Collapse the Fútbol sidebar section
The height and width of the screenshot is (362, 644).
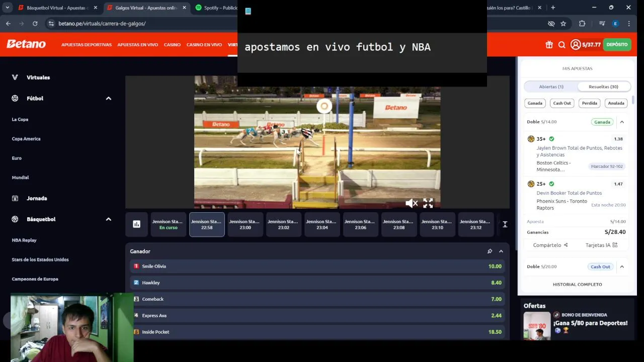108,99
